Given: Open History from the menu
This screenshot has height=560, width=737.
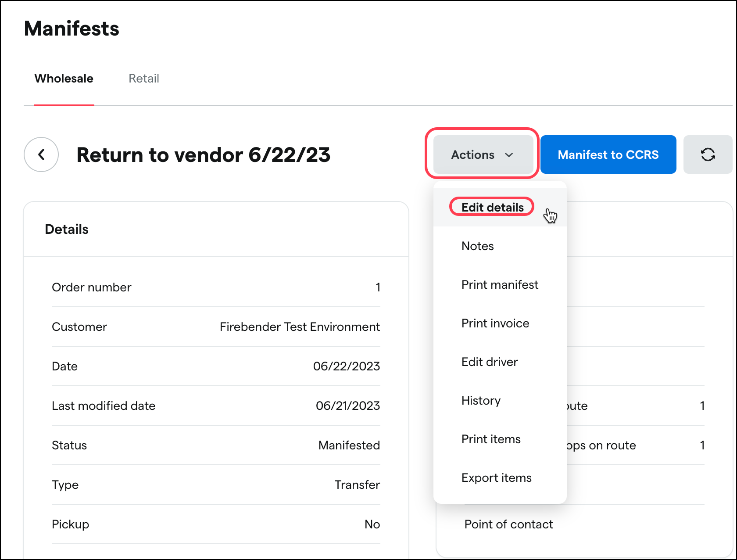Looking at the screenshot, I should pos(481,401).
